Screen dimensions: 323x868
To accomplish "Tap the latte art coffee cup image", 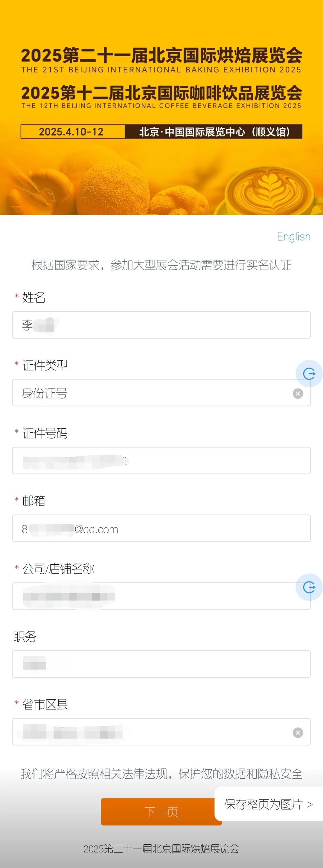I will (x=269, y=189).
